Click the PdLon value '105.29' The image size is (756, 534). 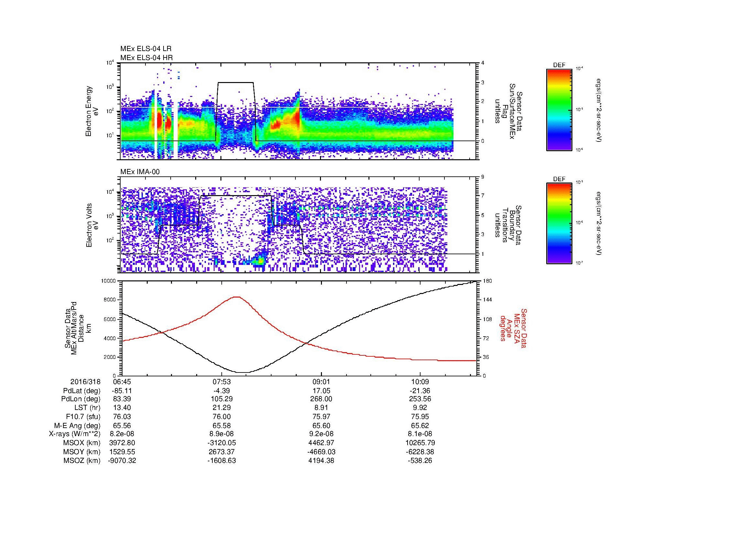click(222, 399)
